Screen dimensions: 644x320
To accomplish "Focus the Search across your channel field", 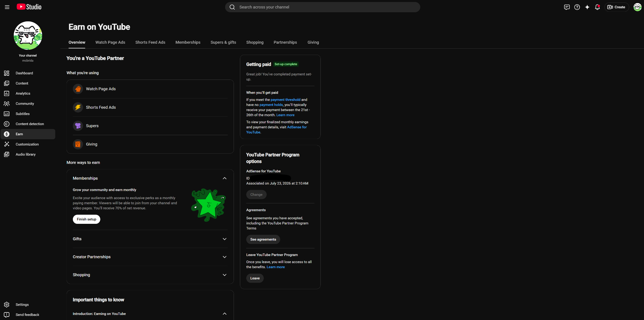I will (323, 7).
